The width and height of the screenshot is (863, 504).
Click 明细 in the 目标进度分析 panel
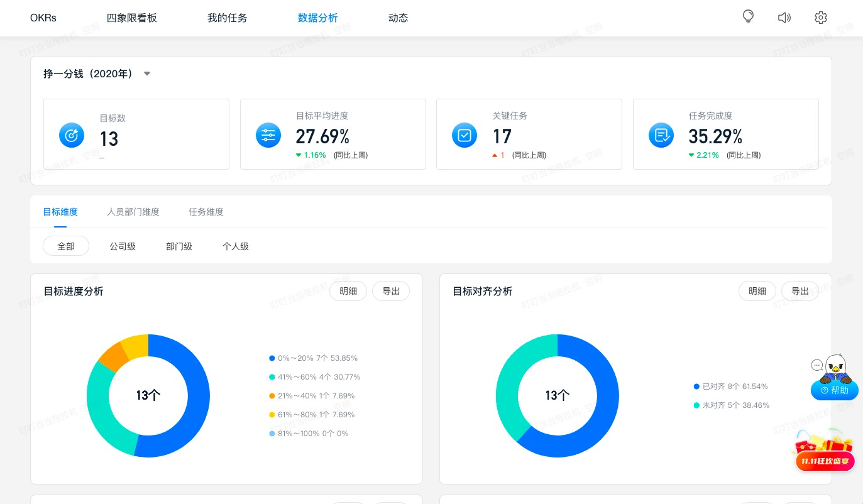coord(348,291)
